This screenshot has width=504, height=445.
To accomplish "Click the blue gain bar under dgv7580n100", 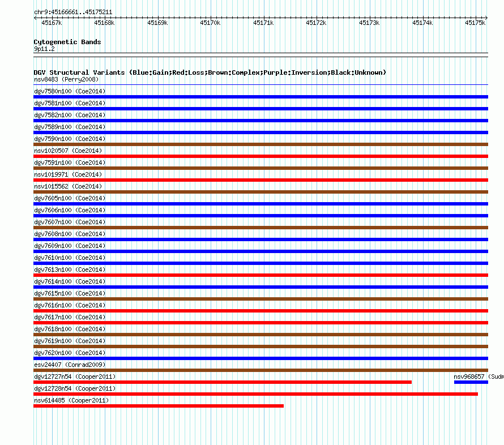I will [x=260, y=97].
